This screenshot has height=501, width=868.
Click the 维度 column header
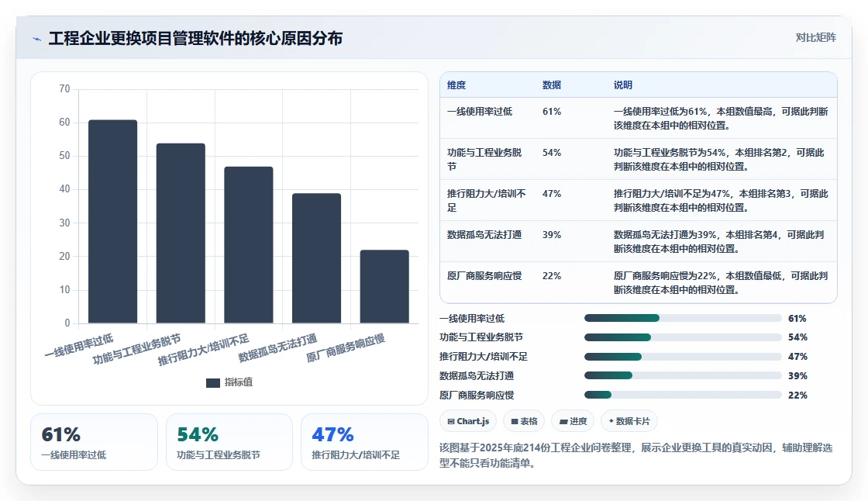click(456, 85)
